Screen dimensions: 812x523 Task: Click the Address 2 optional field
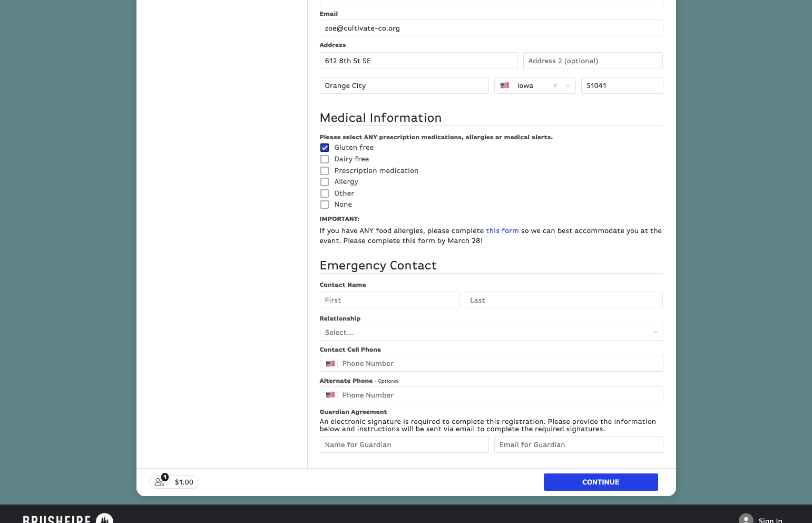[593, 61]
